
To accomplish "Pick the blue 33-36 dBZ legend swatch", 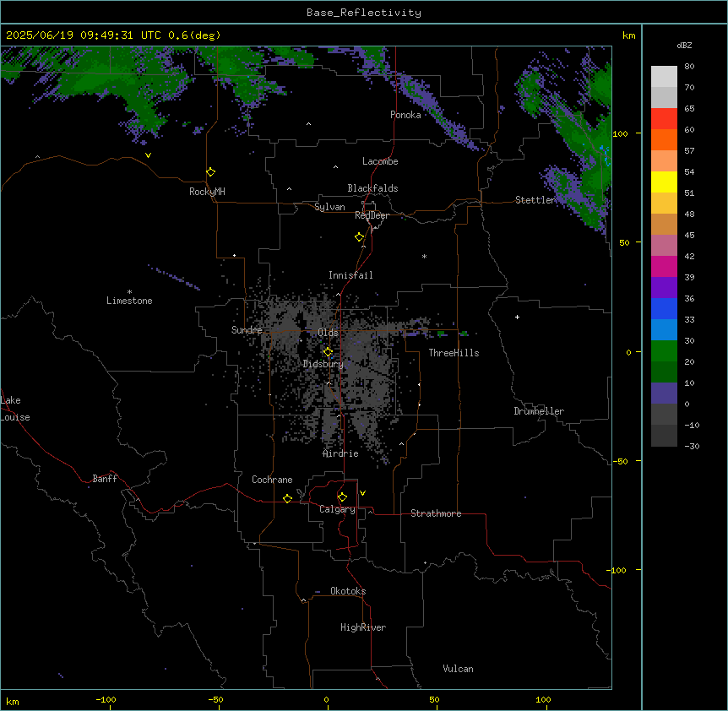I will (x=664, y=308).
